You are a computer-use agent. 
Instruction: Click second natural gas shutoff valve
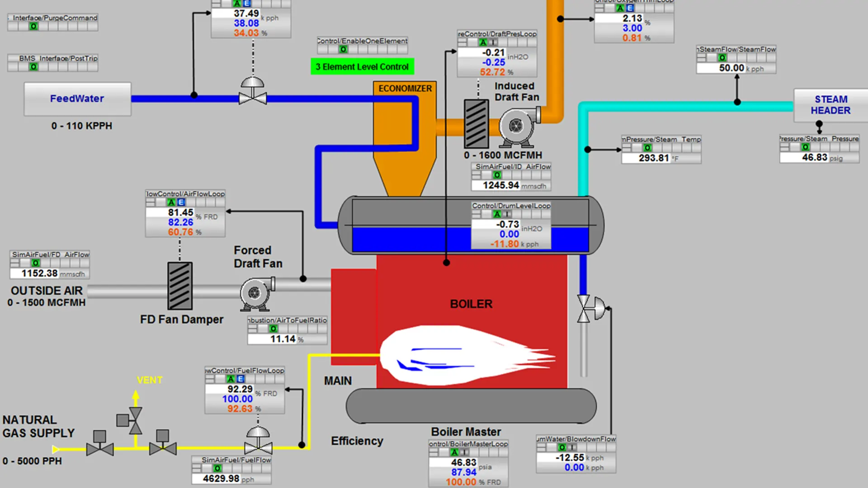click(x=163, y=442)
